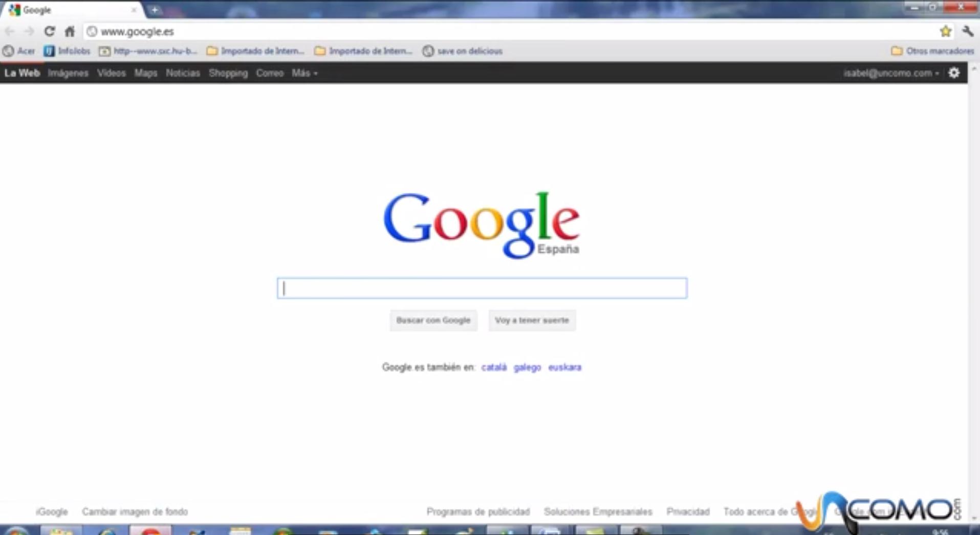Open the Maps section
Image resolution: width=980 pixels, height=535 pixels.
[145, 73]
